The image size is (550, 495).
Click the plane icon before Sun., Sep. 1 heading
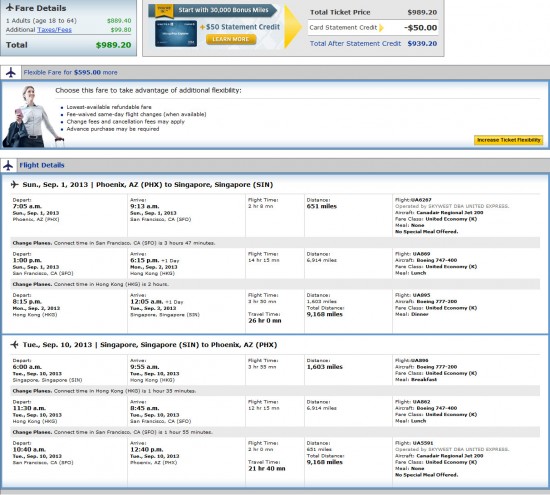pos(14,184)
